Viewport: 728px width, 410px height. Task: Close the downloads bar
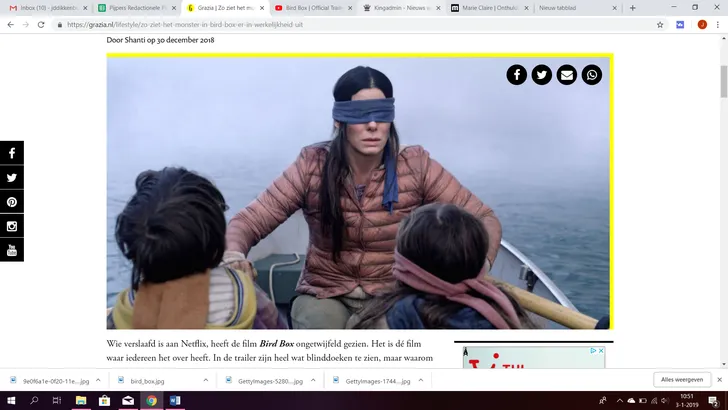coord(719,380)
